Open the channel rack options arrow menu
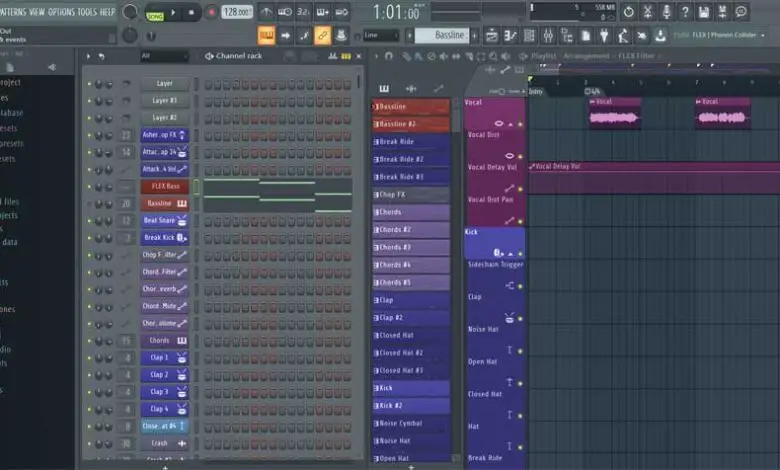The image size is (780, 470). click(88, 56)
